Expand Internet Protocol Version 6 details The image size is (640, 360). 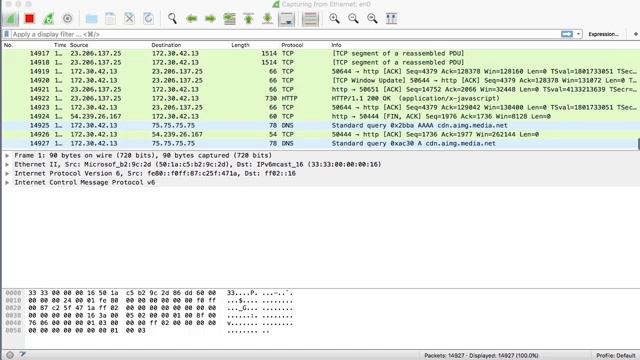(7, 173)
